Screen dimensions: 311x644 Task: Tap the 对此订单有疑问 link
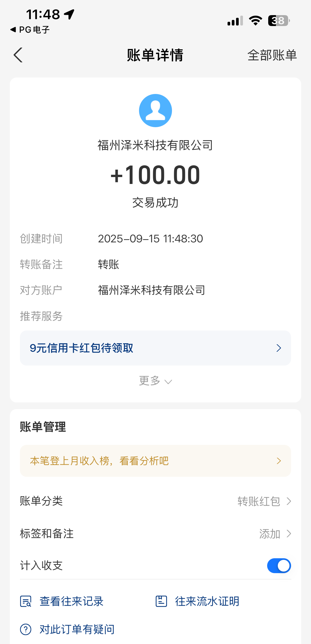tap(77, 629)
